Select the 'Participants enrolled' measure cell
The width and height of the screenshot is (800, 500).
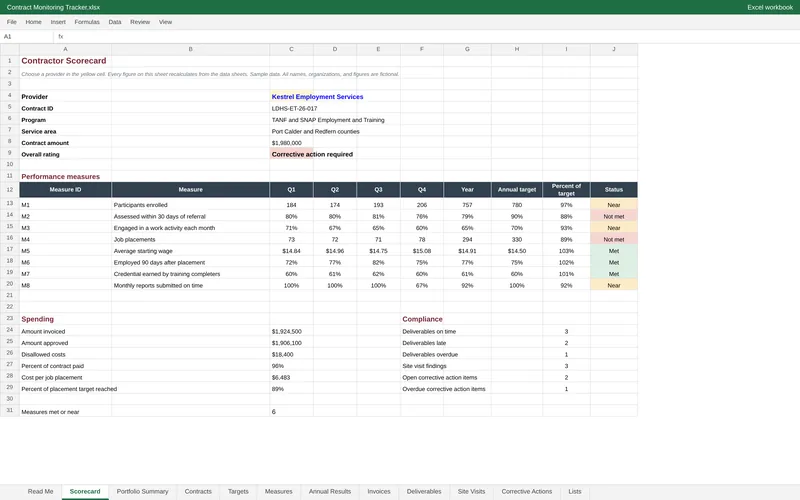pyautogui.click(x=190, y=205)
